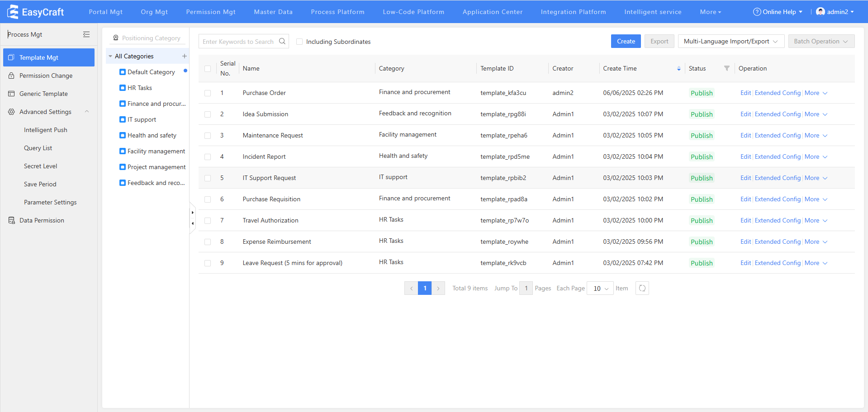Check the select-all checkbox in table header

pyautogui.click(x=208, y=69)
